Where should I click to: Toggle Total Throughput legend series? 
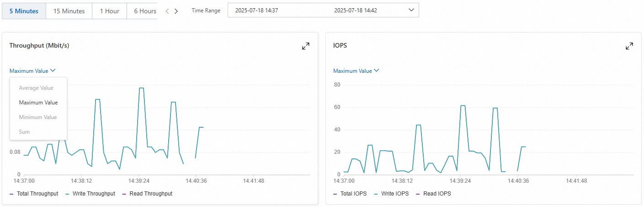coord(34,194)
